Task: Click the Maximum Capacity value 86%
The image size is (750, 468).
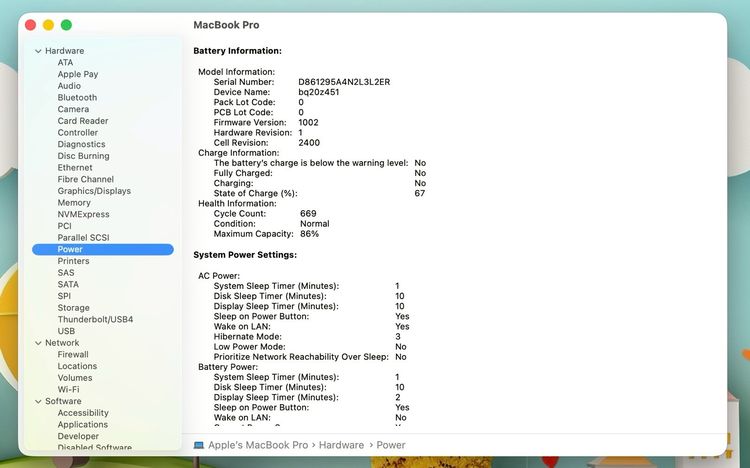Action: 309,234
